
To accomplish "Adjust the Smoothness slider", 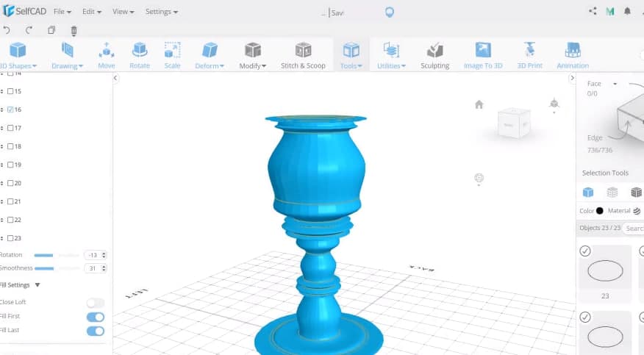I will coord(57,268).
